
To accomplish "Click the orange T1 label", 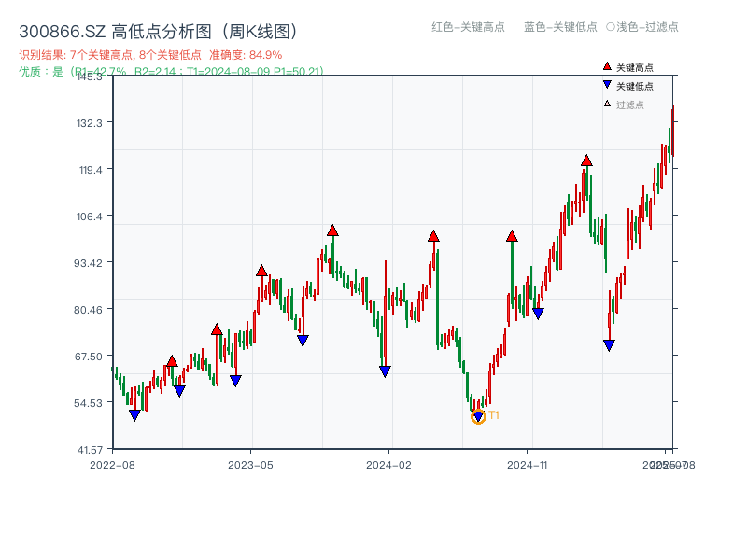I will coord(494,415).
